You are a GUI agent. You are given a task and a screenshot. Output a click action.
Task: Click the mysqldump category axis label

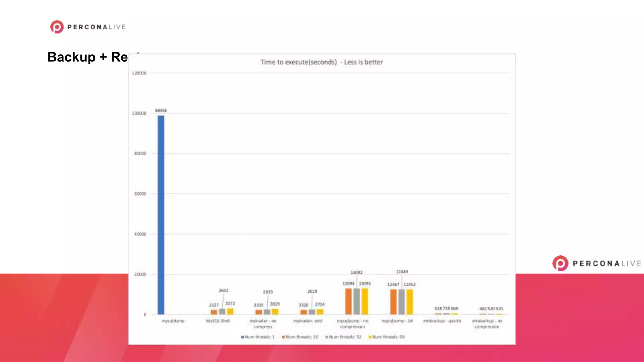pyautogui.click(x=173, y=321)
